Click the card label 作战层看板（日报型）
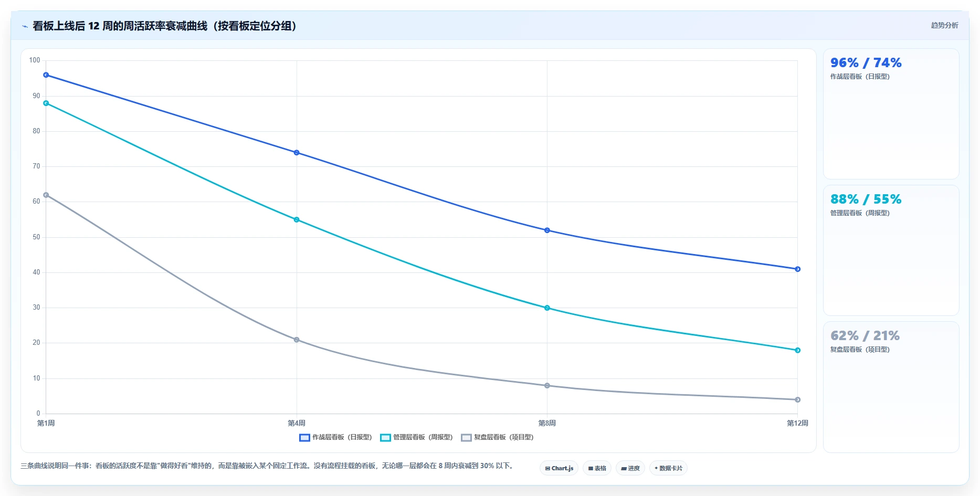This screenshot has width=980, height=496. (860, 77)
